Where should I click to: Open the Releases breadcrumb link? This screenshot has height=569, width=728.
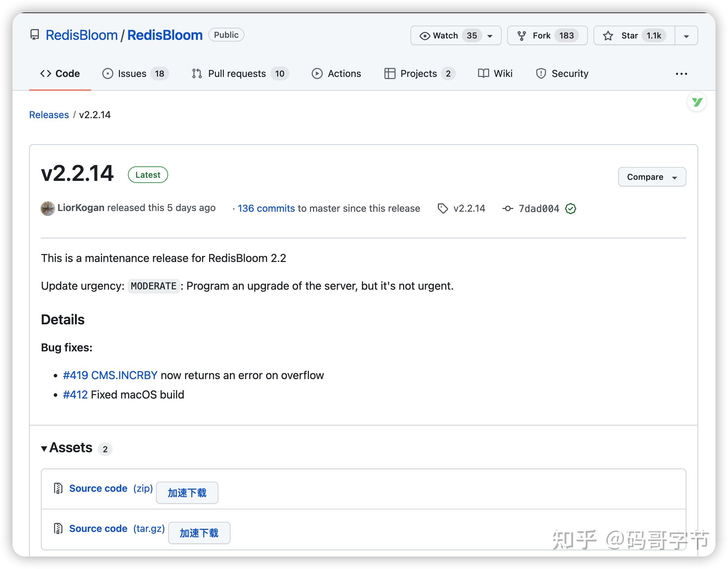pyautogui.click(x=49, y=115)
